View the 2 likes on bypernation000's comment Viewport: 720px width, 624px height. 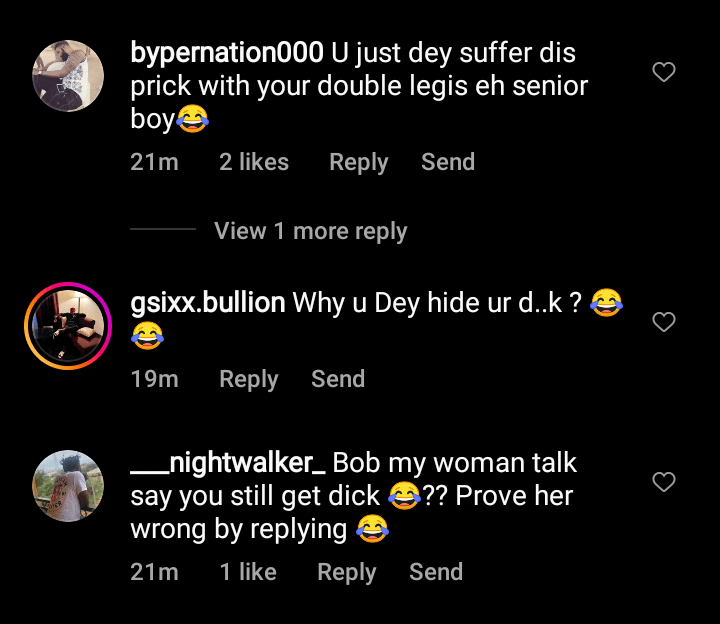(x=254, y=162)
